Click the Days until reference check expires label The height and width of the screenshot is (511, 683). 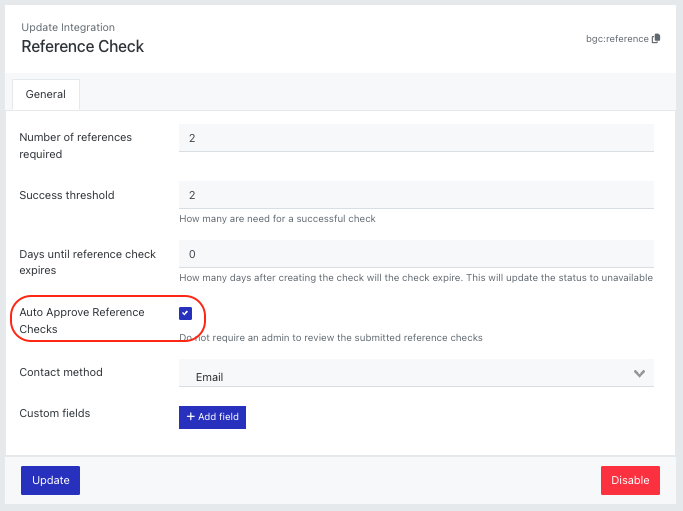click(x=88, y=262)
